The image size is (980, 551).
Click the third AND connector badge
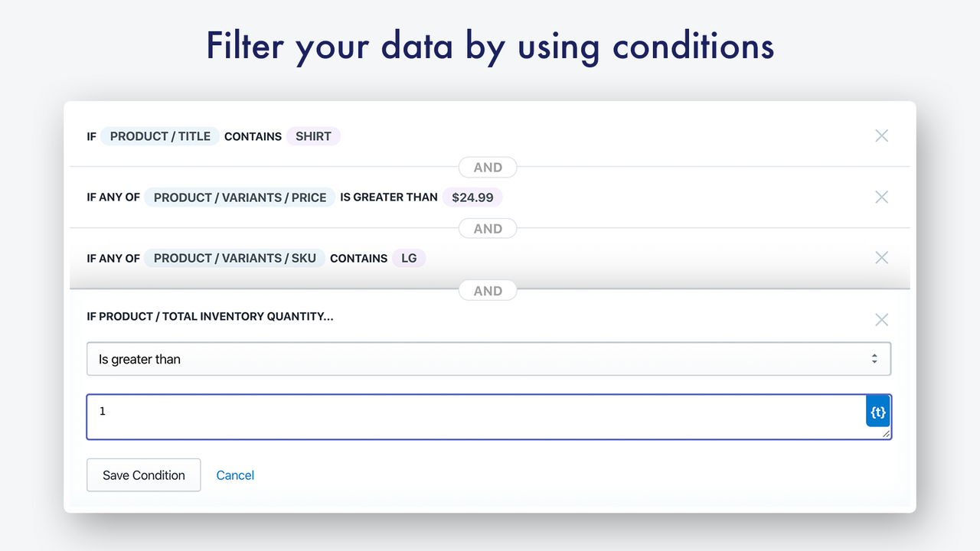click(488, 290)
